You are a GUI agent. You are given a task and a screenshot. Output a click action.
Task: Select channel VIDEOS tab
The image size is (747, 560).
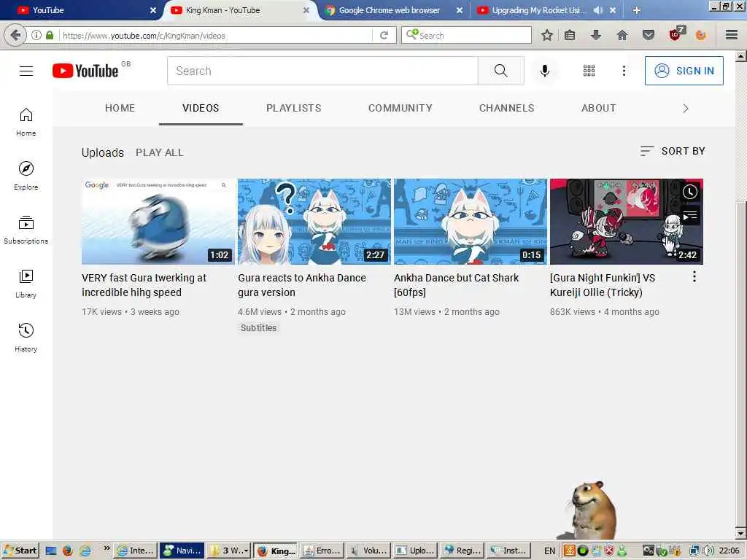(201, 108)
